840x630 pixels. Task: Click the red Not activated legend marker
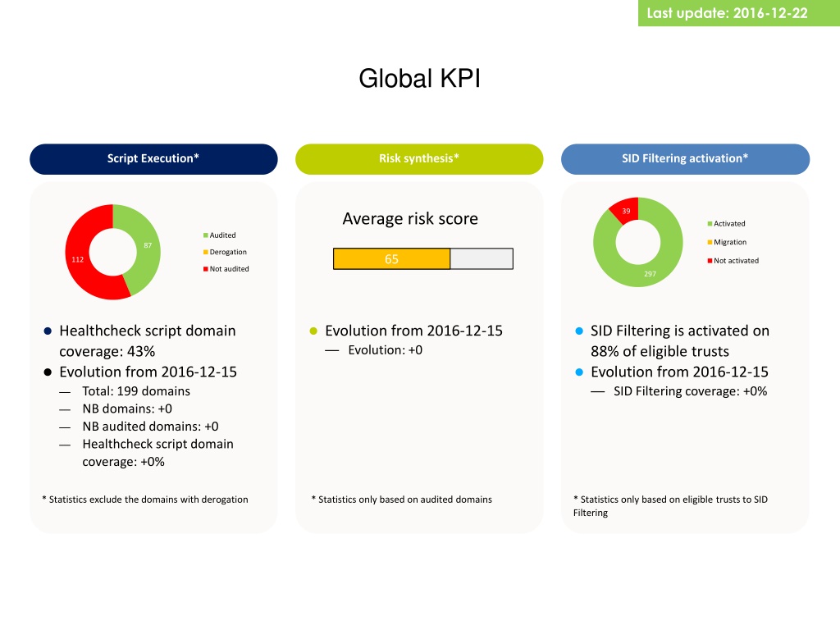click(710, 261)
